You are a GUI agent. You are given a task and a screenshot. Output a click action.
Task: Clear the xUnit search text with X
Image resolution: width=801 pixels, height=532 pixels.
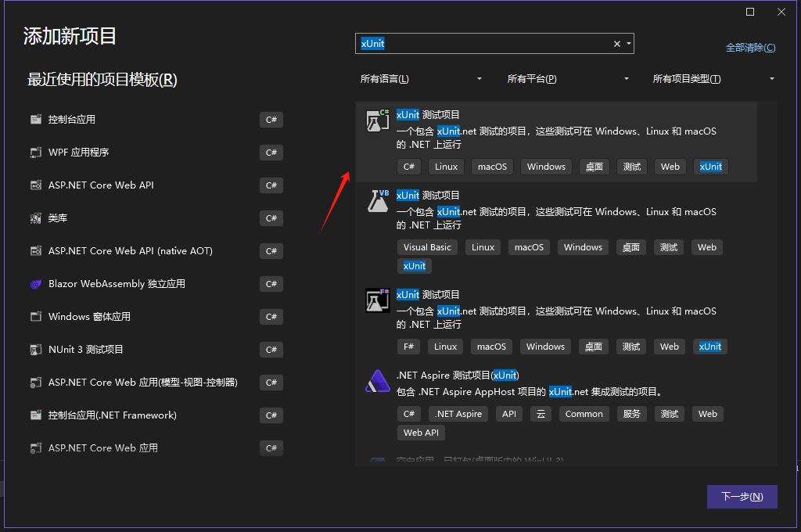tap(617, 44)
